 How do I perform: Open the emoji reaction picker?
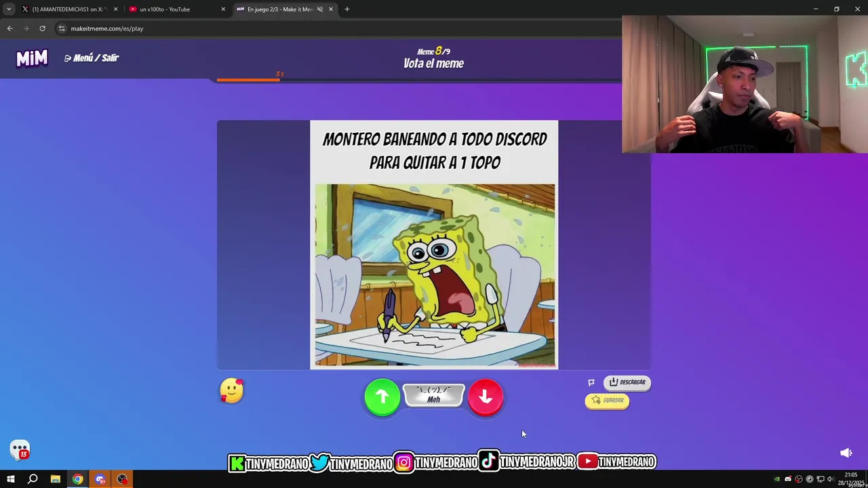pos(232,391)
